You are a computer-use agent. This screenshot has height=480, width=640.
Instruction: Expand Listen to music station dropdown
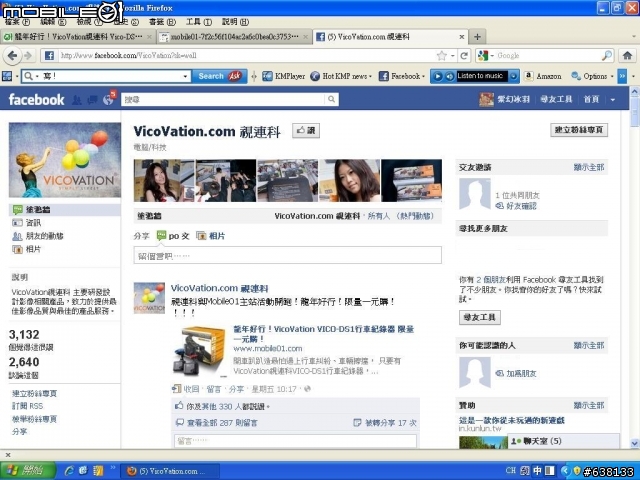[x=514, y=76]
